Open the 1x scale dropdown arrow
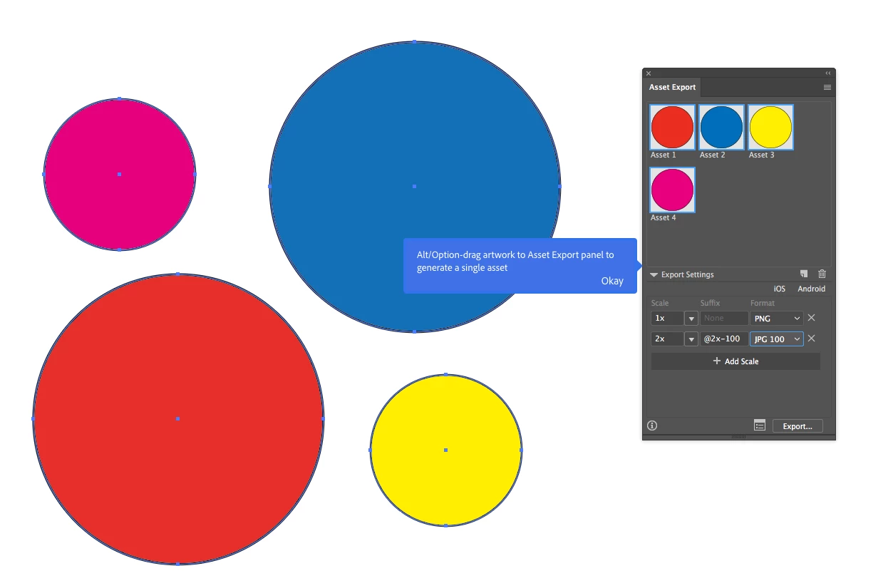The width and height of the screenshot is (893, 588). [x=691, y=319]
